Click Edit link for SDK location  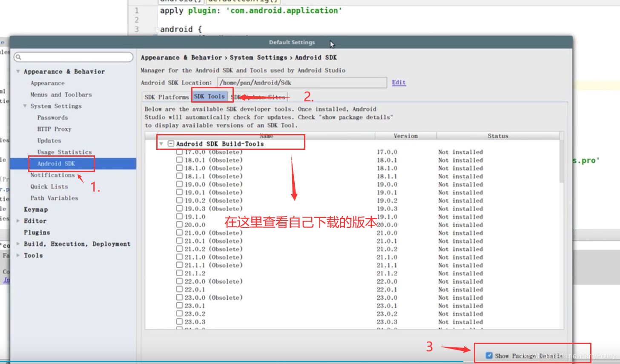pos(399,83)
